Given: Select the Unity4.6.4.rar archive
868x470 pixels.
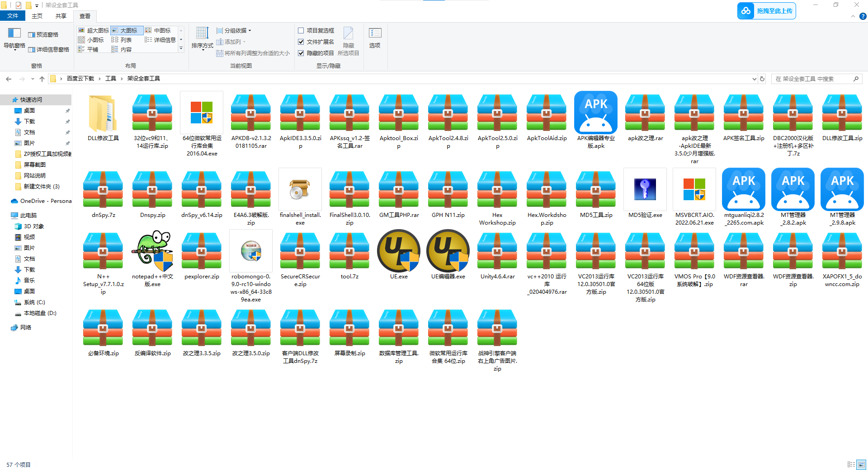Looking at the screenshot, I should 497,251.
